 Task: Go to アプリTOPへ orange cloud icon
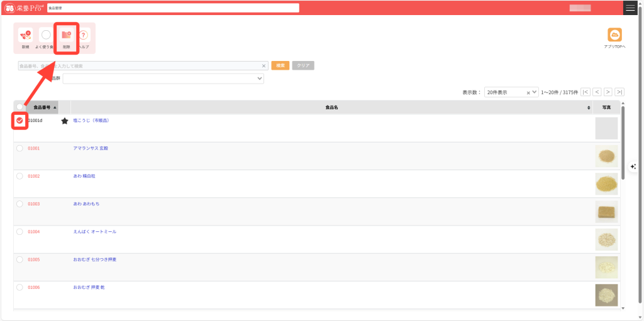pos(614,35)
